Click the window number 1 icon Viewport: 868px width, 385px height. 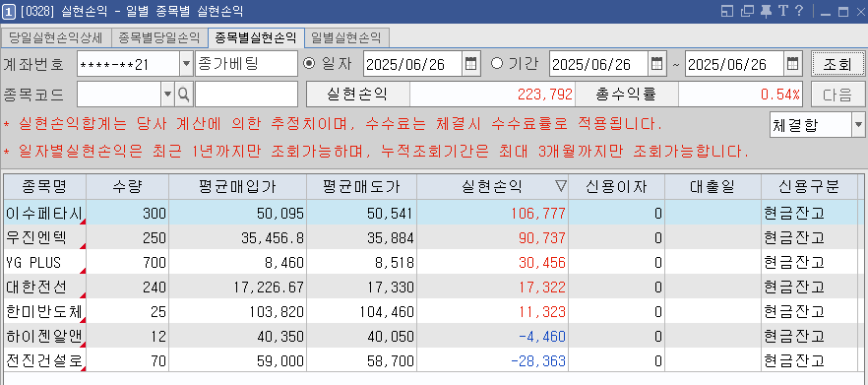pos(8,11)
